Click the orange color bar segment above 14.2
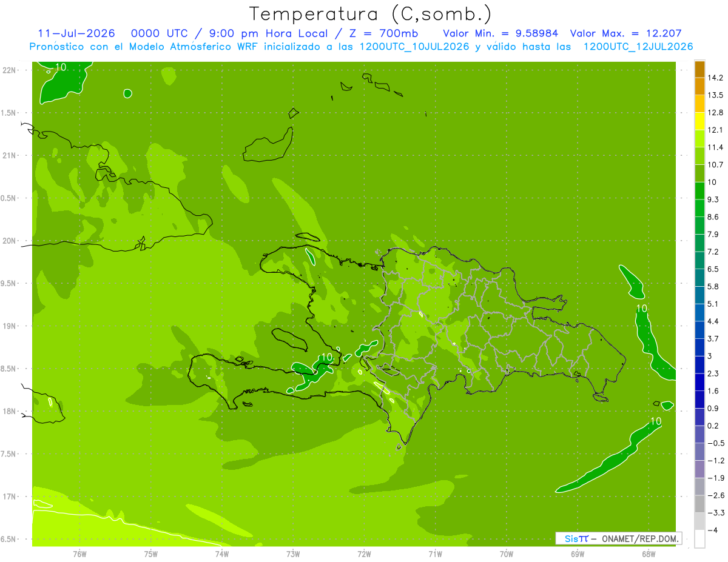The width and height of the screenshot is (728, 562). pyautogui.click(x=699, y=69)
